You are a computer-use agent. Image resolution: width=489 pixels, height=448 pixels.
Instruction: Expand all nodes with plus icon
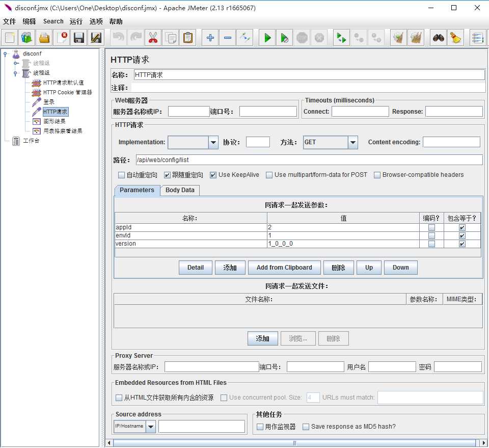coord(210,38)
